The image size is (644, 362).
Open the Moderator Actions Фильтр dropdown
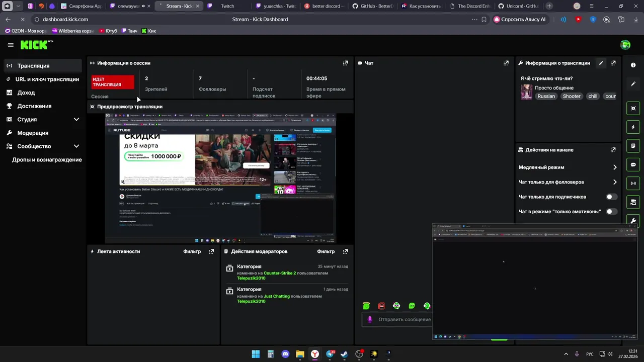pos(326,251)
